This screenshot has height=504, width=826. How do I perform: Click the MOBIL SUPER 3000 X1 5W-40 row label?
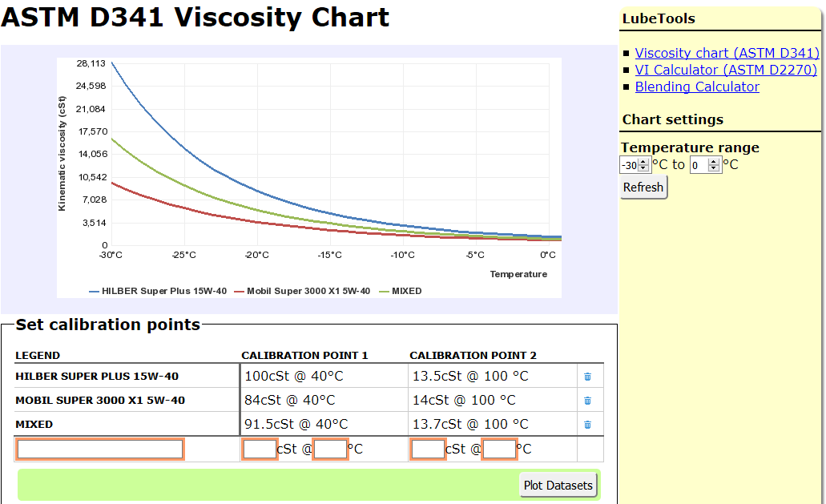coord(100,401)
